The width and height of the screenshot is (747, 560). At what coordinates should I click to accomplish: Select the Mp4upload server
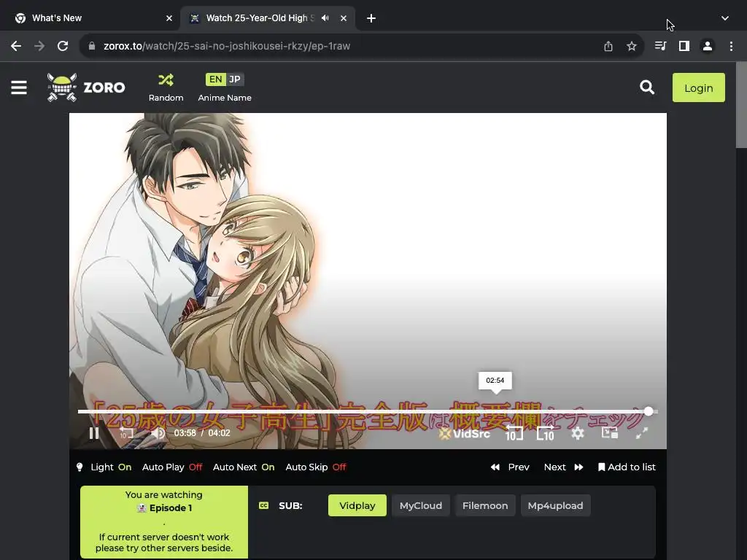click(555, 506)
